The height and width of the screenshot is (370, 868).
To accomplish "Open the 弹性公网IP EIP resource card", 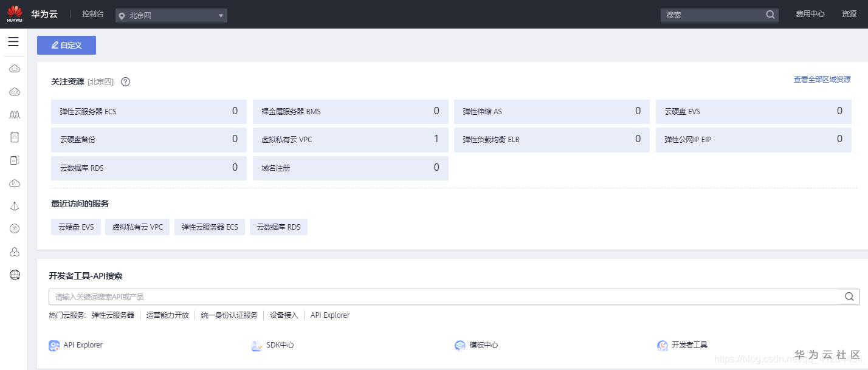I will pos(754,140).
